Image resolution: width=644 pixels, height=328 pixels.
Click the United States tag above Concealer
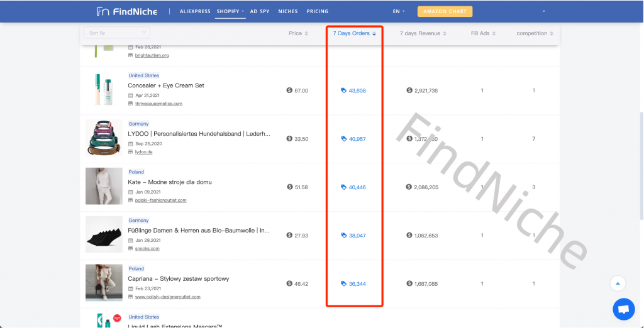click(x=144, y=75)
